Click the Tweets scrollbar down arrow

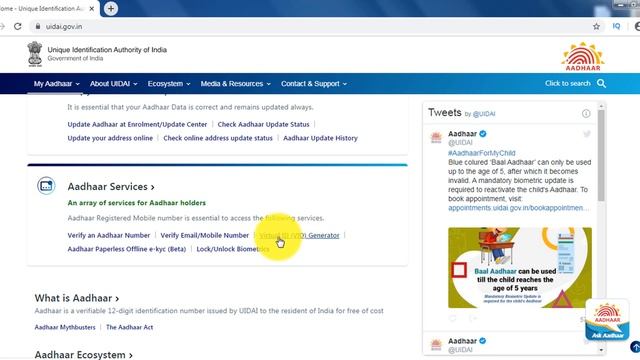pos(601,350)
